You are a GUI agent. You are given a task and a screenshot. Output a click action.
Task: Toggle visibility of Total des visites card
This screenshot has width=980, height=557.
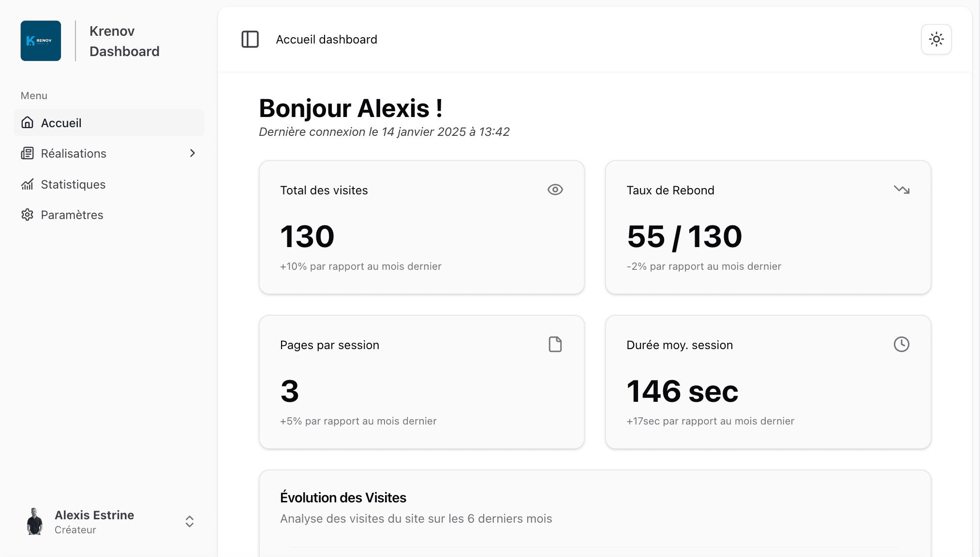coord(555,190)
